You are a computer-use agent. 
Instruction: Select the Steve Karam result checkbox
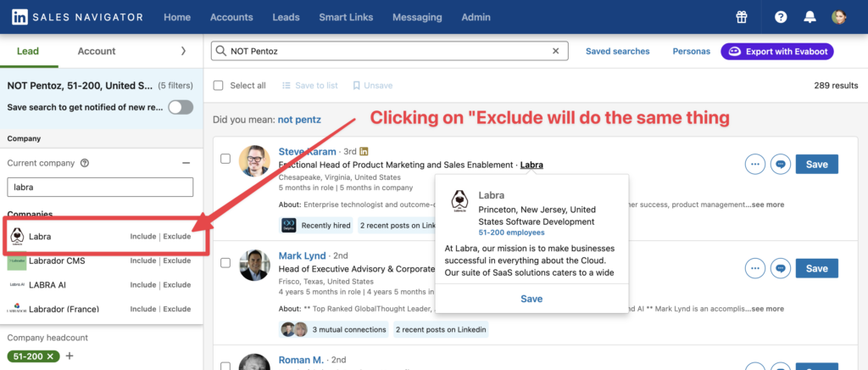[x=225, y=159]
